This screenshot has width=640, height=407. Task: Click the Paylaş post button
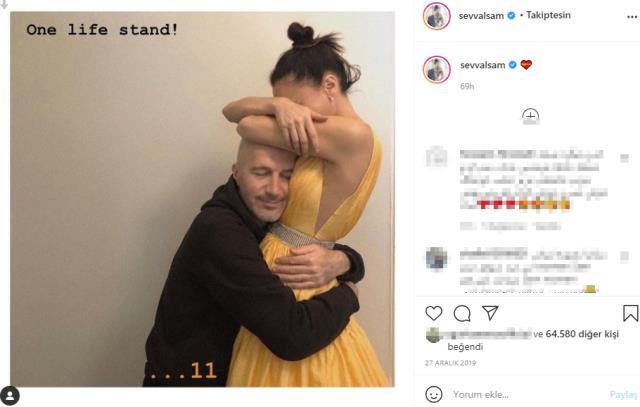click(x=623, y=395)
